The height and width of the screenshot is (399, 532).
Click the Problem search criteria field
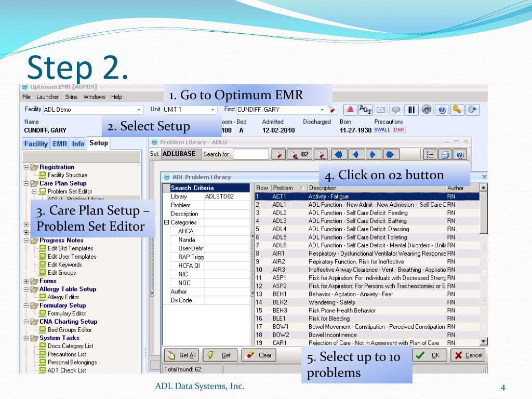tap(227, 205)
